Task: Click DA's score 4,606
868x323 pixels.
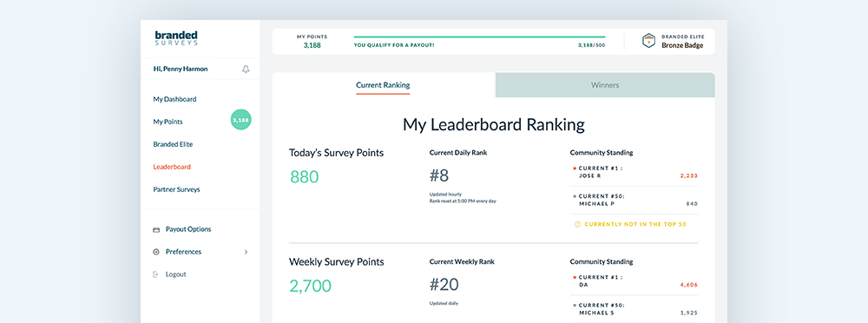Action: (x=688, y=285)
